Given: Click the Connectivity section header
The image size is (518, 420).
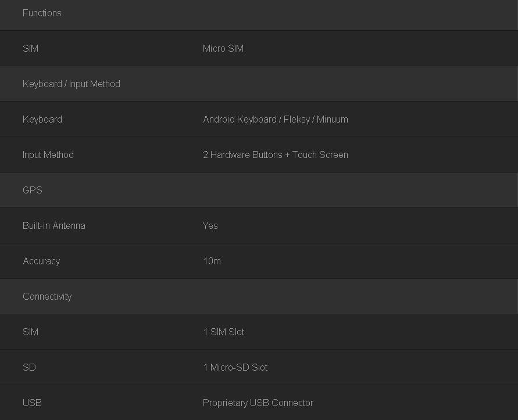Looking at the screenshot, I should pos(47,296).
